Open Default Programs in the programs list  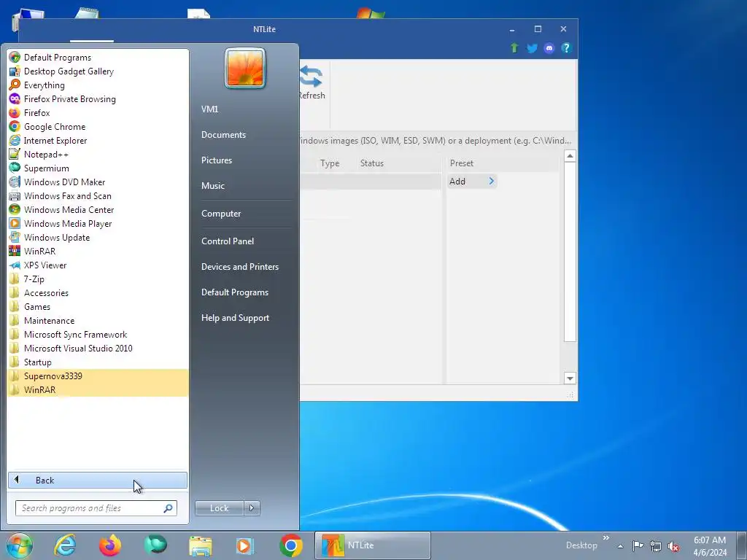[98, 58]
